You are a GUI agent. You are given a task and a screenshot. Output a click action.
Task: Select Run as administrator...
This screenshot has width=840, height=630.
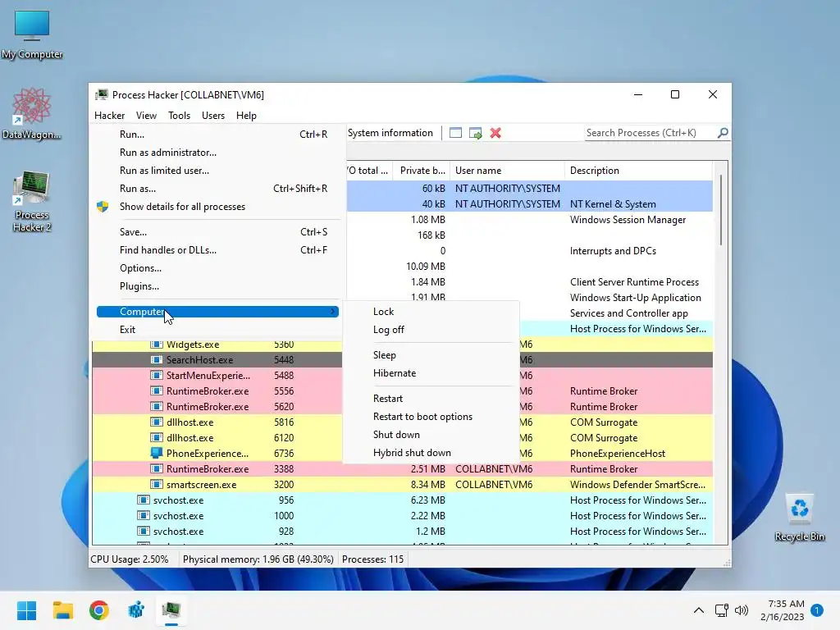pos(217,153)
